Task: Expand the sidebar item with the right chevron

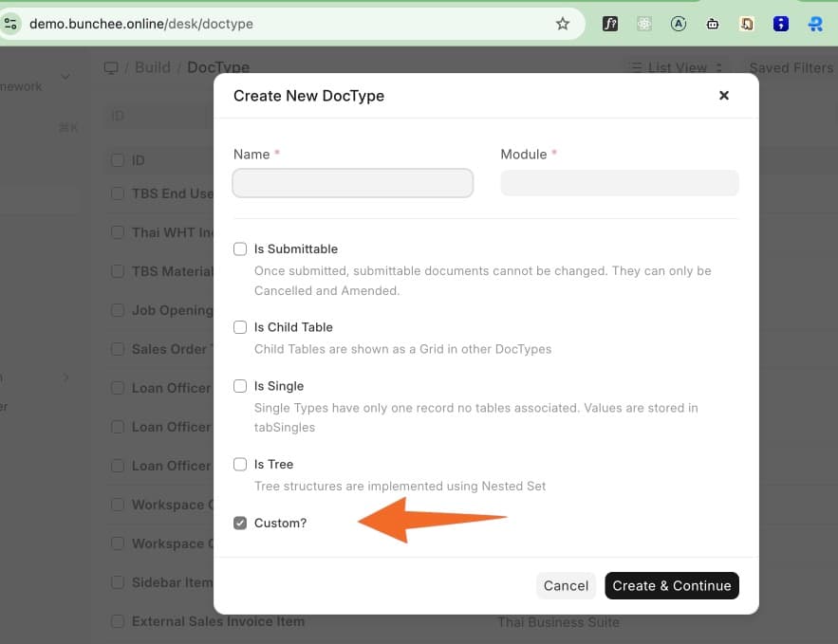Action: 66,377
